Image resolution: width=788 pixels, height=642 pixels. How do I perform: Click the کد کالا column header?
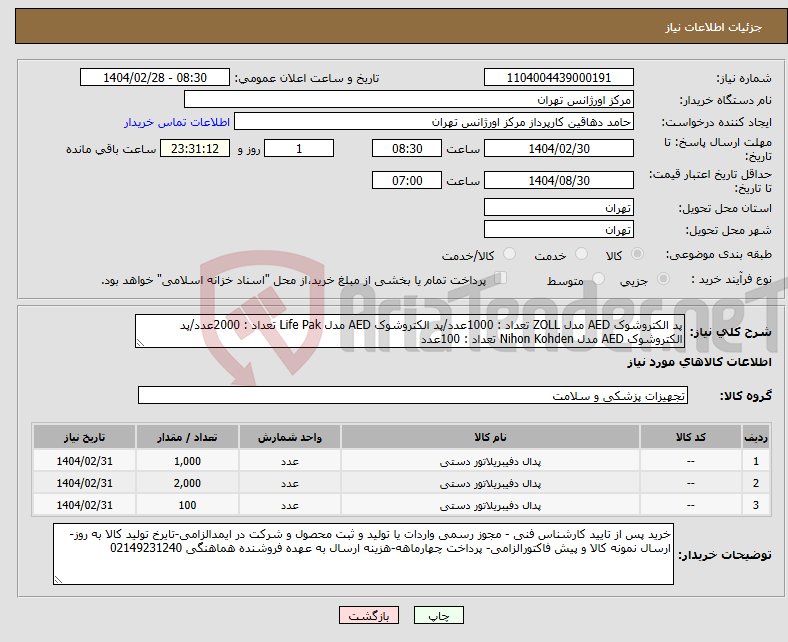691,437
